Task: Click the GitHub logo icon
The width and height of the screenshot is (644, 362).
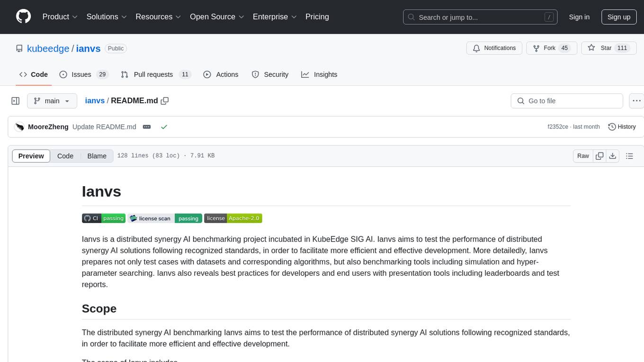Action: (23, 17)
